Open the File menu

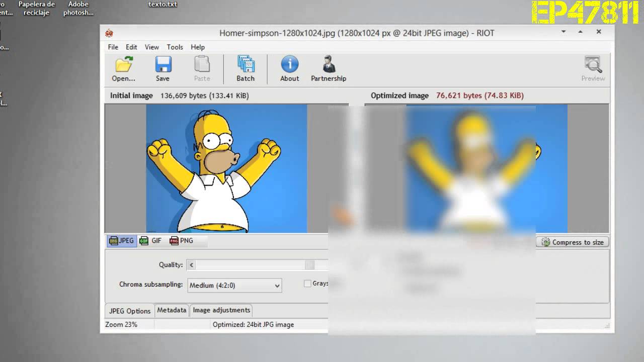tap(113, 47)
